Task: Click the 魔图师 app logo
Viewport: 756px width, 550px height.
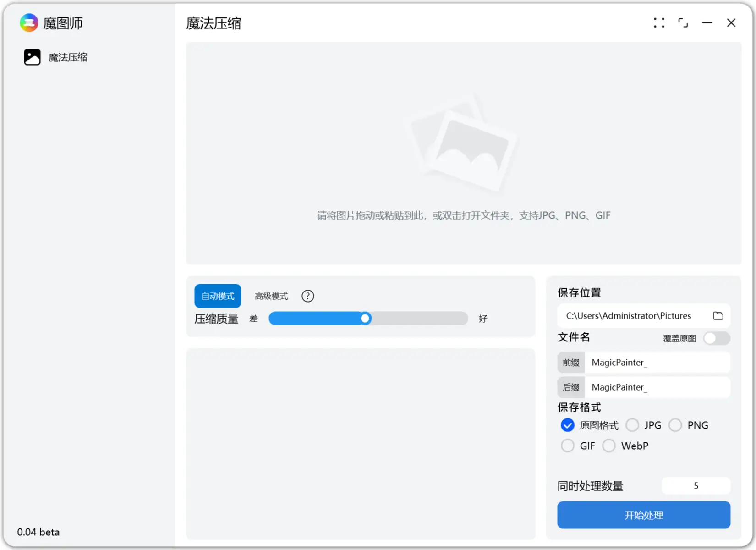Action: tap(28, 22)
